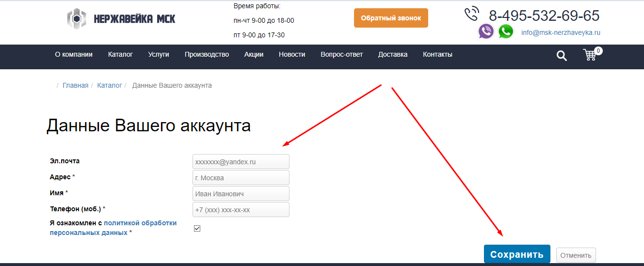Viewport: 644px width, 266px height.
Task: Open the Вопрос-ответ menu item
Action: (341, 54)
